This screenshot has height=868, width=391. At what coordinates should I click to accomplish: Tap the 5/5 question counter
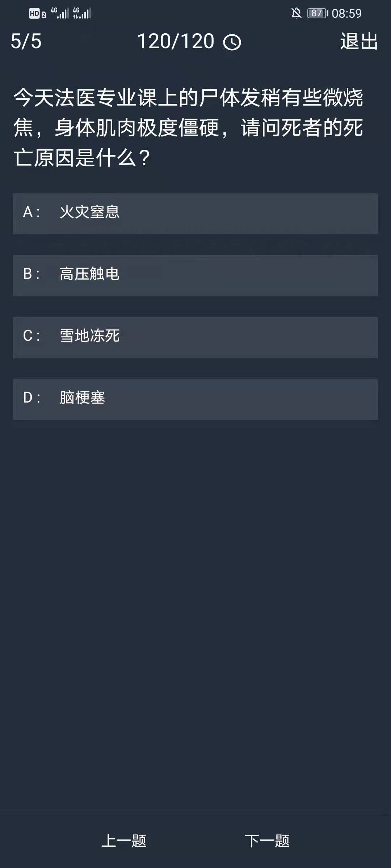click(x=26, y=41)
